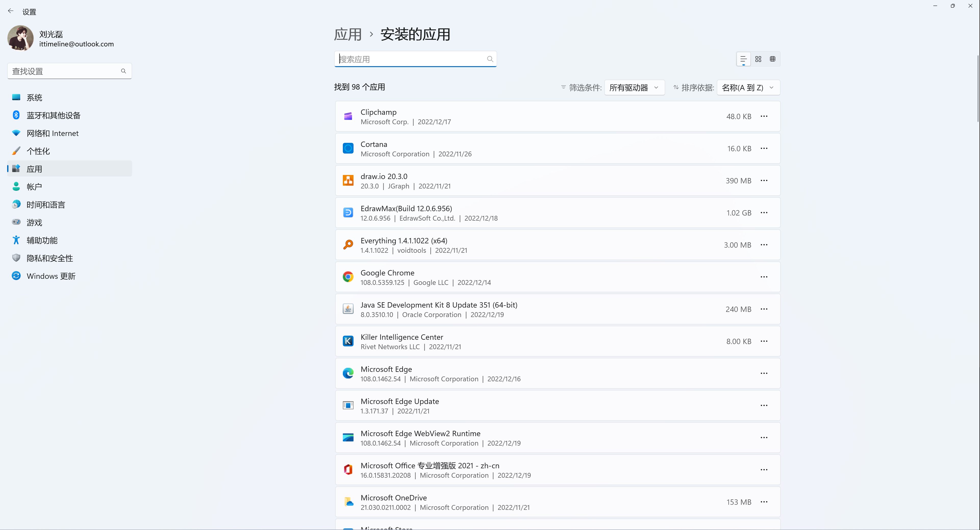Click the ittimeline@outlook.com account email
Screen dimensions: 980x530
point(77,44)
